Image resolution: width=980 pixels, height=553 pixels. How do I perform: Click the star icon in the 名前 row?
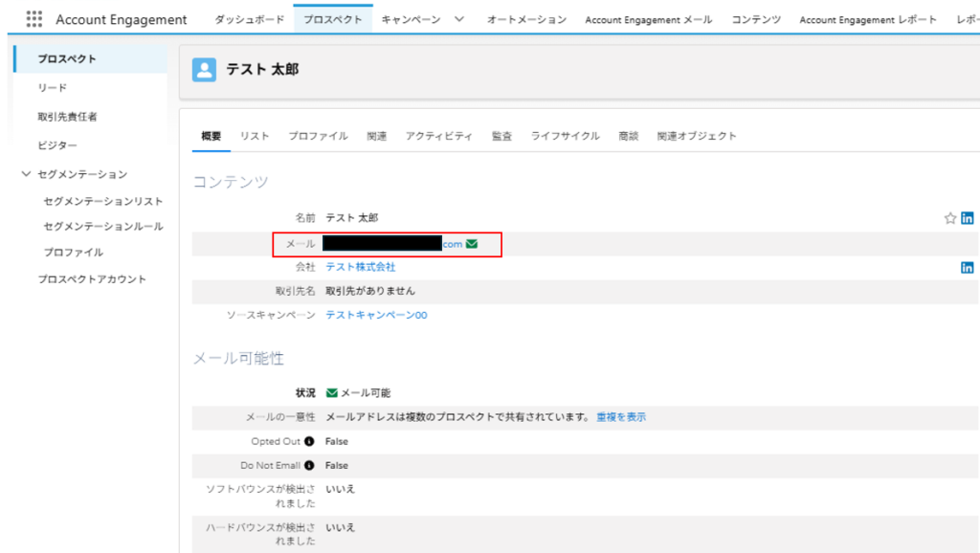click(950, 218)
